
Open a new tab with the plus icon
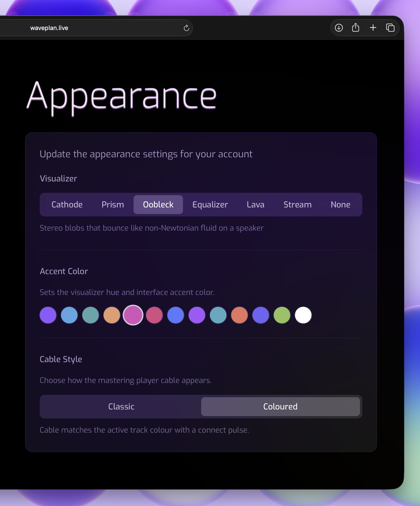pos(373,28)
